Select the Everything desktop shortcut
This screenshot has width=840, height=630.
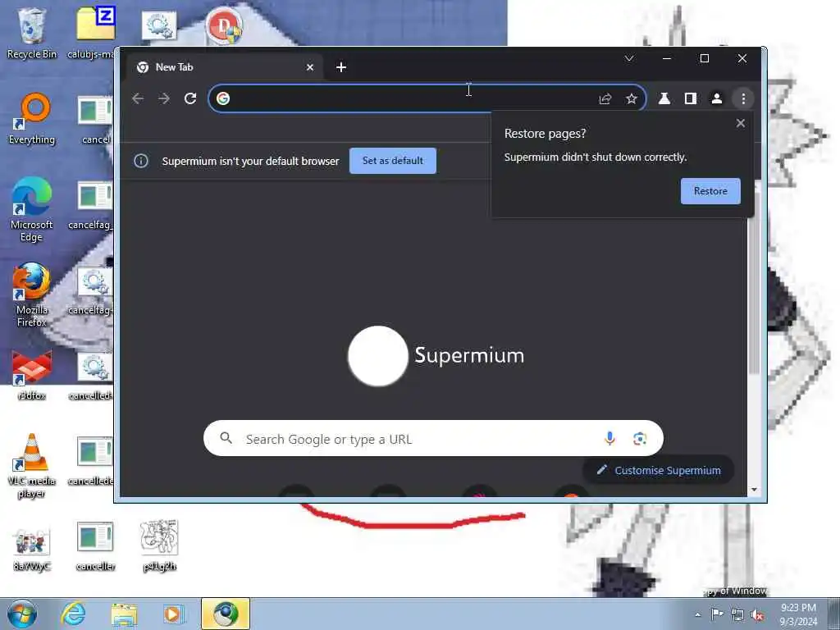pos(32,119)
